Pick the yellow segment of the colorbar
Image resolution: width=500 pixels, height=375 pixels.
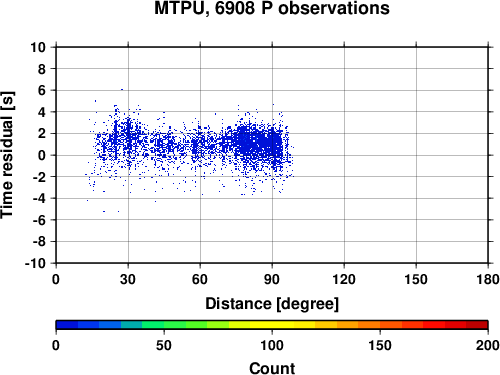click(x=272, y=325)
